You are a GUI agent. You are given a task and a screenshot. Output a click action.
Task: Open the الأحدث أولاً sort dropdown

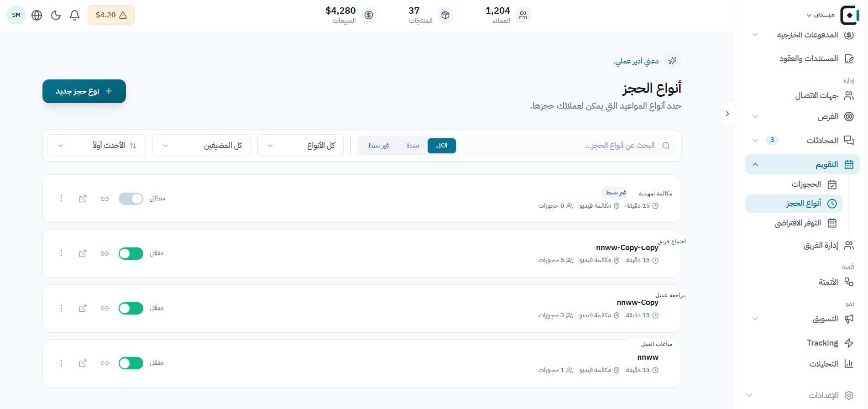tap(97, 146)
